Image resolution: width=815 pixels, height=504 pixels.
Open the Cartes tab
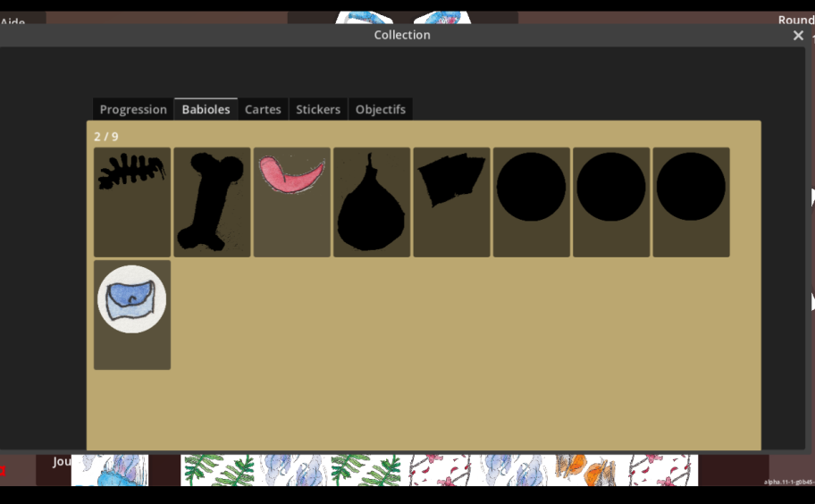(263, 109)
